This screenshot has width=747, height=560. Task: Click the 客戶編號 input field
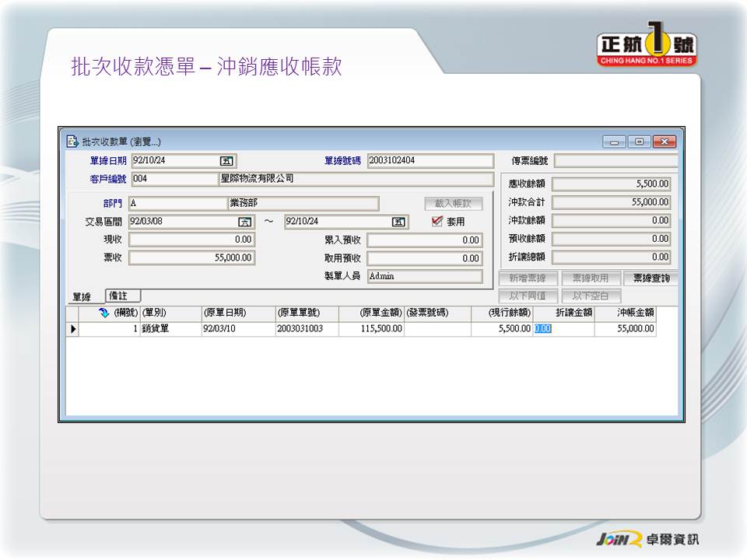tap(174, 179)
